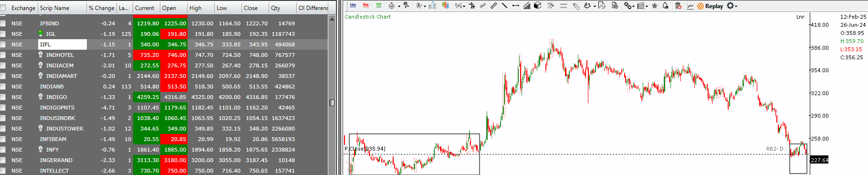Select the diagonal trend line tool
Image resolution: width=868 pixels, height=175 pixels.
[x=504, y=6]
